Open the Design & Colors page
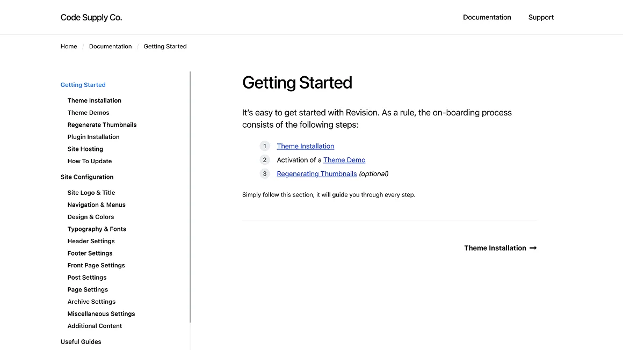 91,217
